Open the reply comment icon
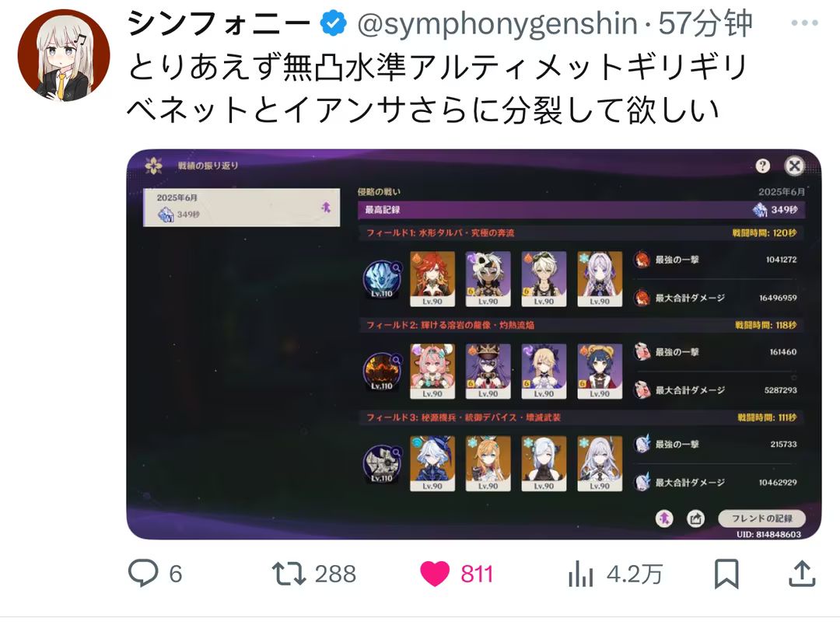The width and height of the screenshot is (840, 625). click(143, 572)
